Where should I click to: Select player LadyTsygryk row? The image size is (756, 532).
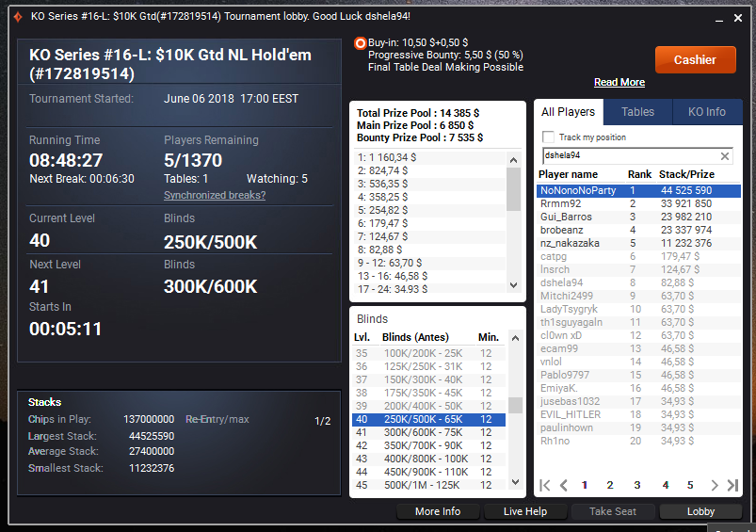[x=638, y=309]
